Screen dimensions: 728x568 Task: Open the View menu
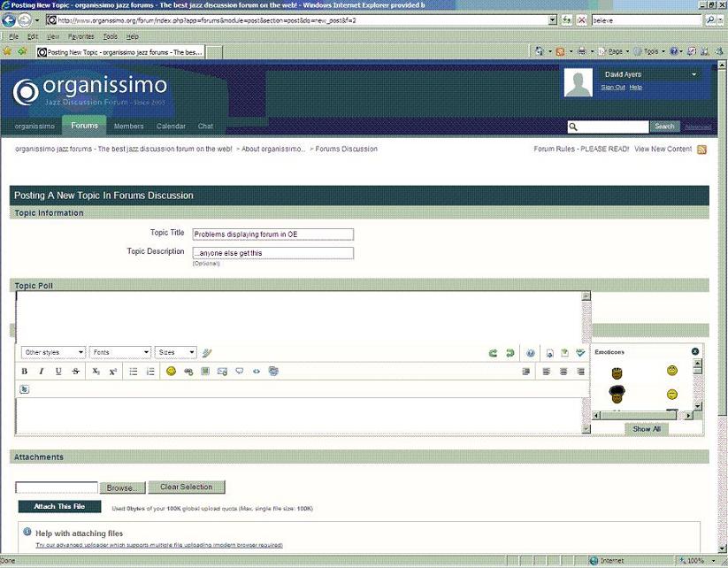[x=53, y=36]
